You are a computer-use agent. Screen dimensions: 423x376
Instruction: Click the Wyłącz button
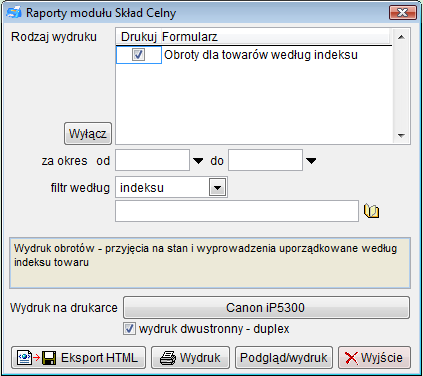point(88,133)
